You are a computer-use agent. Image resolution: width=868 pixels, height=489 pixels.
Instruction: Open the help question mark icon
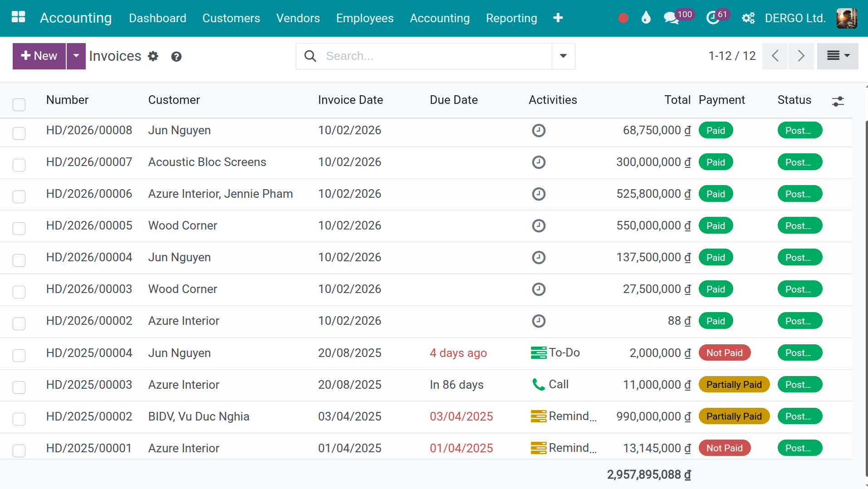[176, 57]
